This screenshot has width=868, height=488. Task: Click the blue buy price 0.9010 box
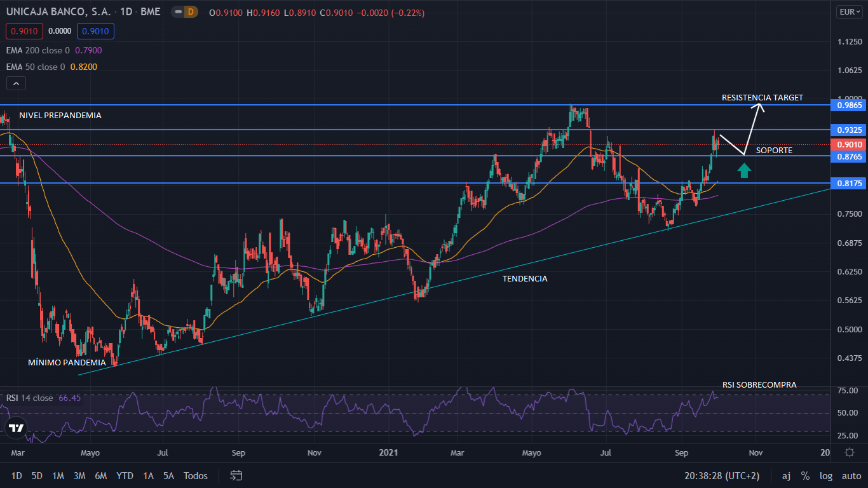[95, 30]
